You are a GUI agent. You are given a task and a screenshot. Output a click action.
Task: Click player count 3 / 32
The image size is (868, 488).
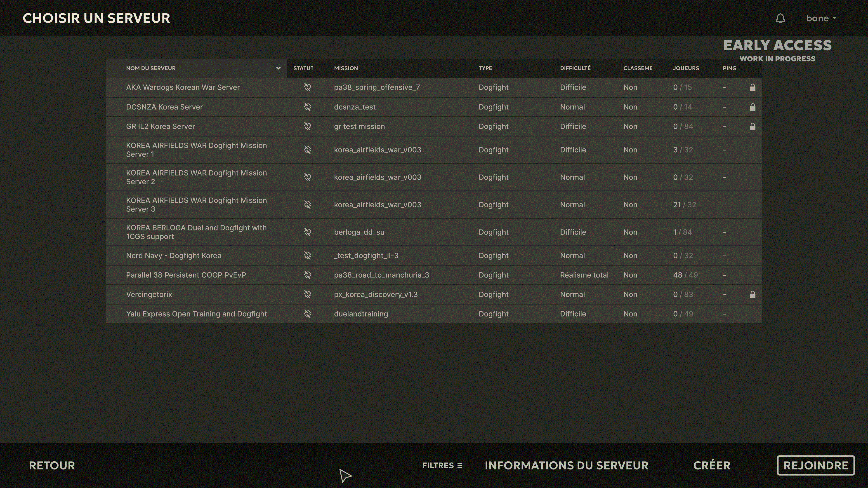coord(683,150)
